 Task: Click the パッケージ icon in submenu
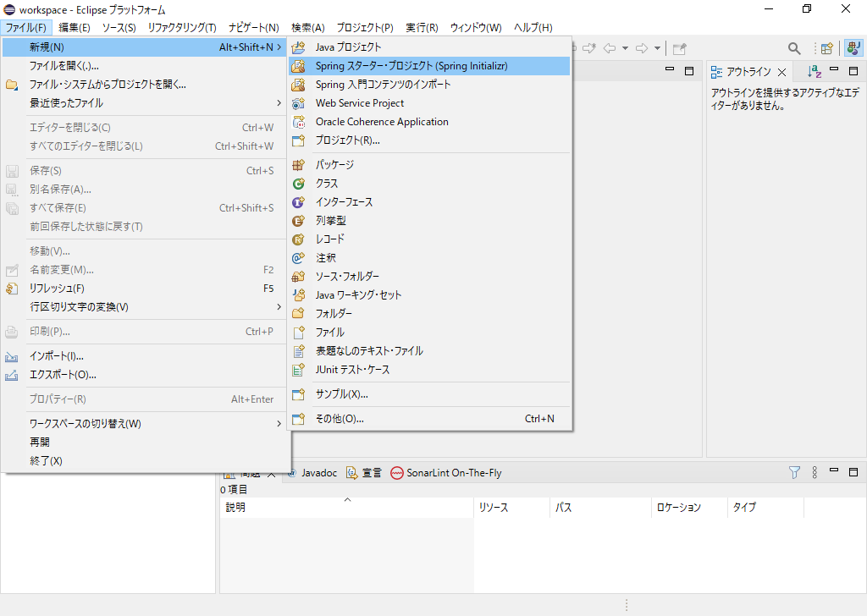click(x=299, y=165)
